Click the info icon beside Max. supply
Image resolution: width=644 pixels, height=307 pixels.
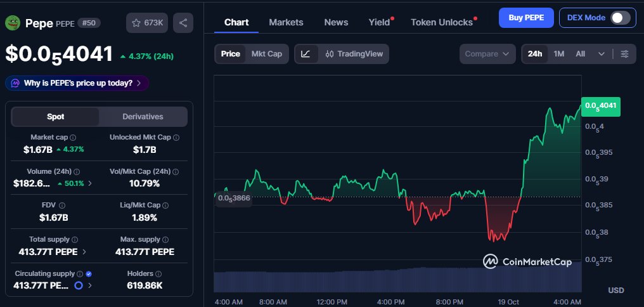[x=165, y=240]
